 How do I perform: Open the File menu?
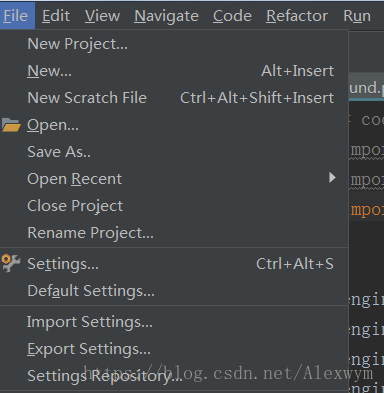click(x=16, y=16)
